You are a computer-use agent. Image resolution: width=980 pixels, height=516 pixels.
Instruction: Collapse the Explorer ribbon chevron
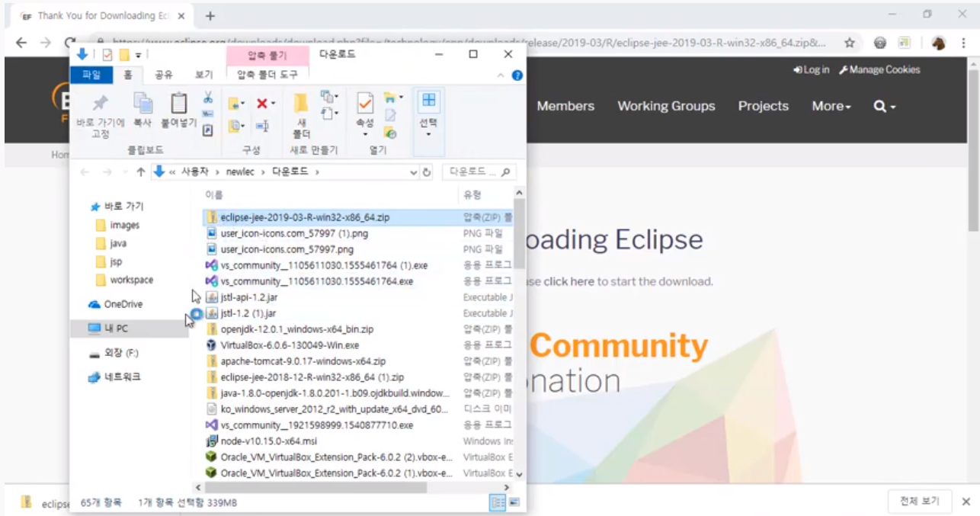click(501, 75)
